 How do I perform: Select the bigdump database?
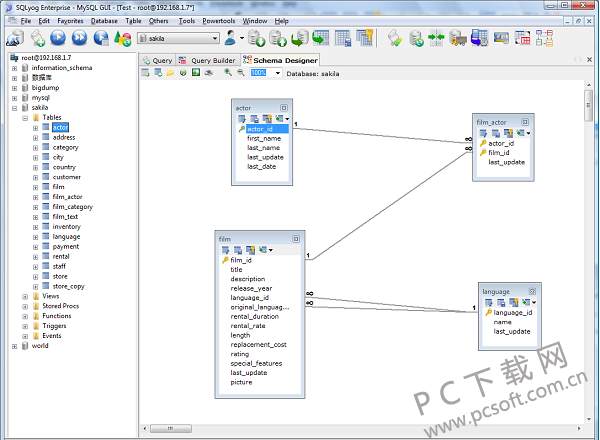[45, 88]
